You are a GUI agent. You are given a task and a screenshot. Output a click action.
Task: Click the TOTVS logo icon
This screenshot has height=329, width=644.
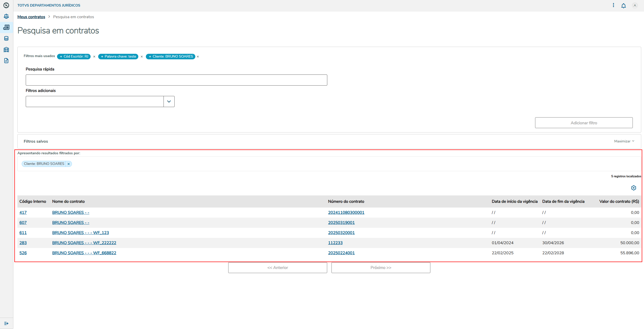coord(6,5)
